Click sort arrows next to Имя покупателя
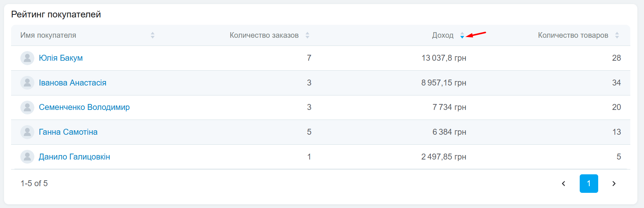 (153, 35)
